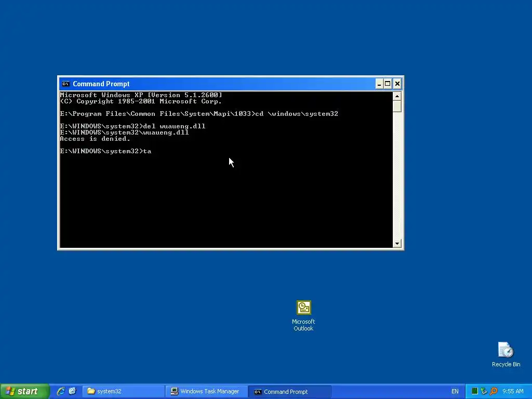
Task: Click the second system tray icon
Action: tap(484, 392)
